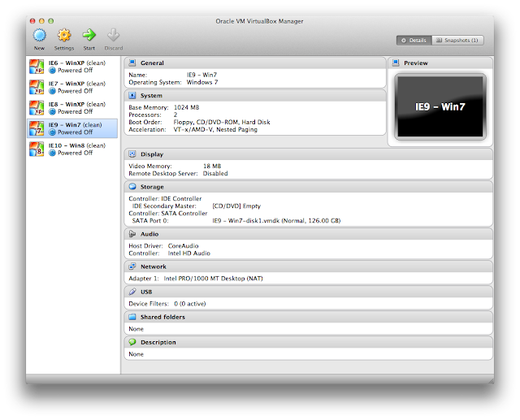Click the 'CoreAudio' host driver value

[x=183, y=246]
